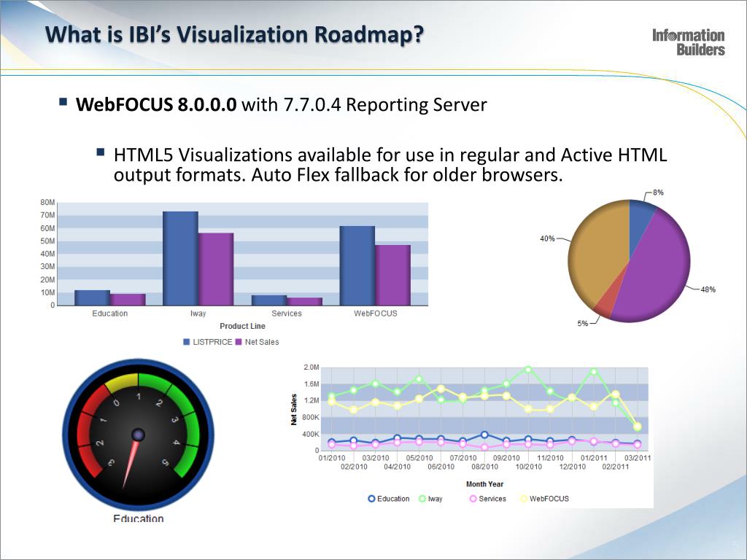Click the "10/2010" x-axis label

[x=528, y=467]
